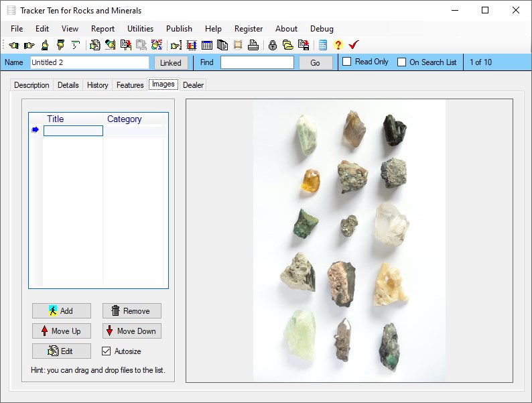
Task: Switch to the Description tab
Action: coord(31,85)
